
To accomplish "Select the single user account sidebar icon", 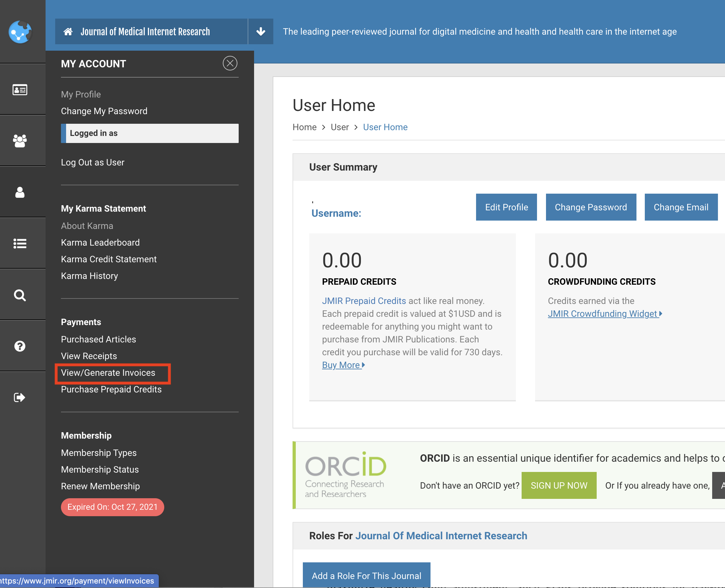I will (x=20, y=192).
